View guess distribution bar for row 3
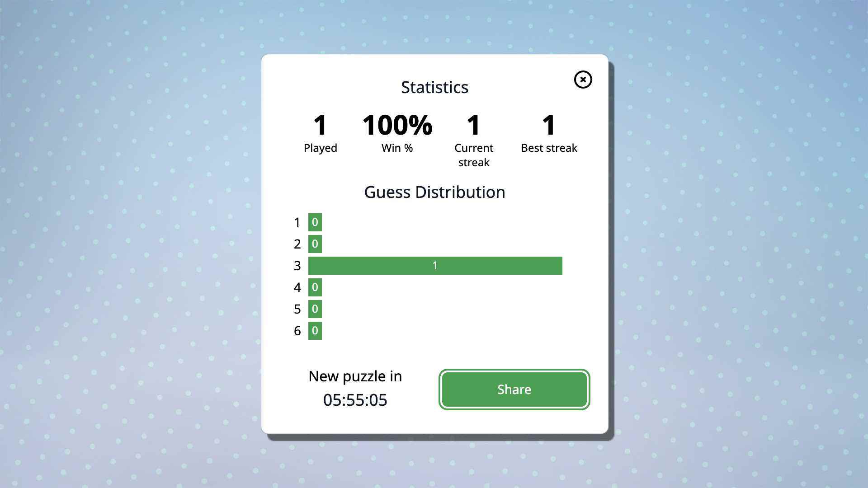 pyautogui.click(x=435, y=265)
